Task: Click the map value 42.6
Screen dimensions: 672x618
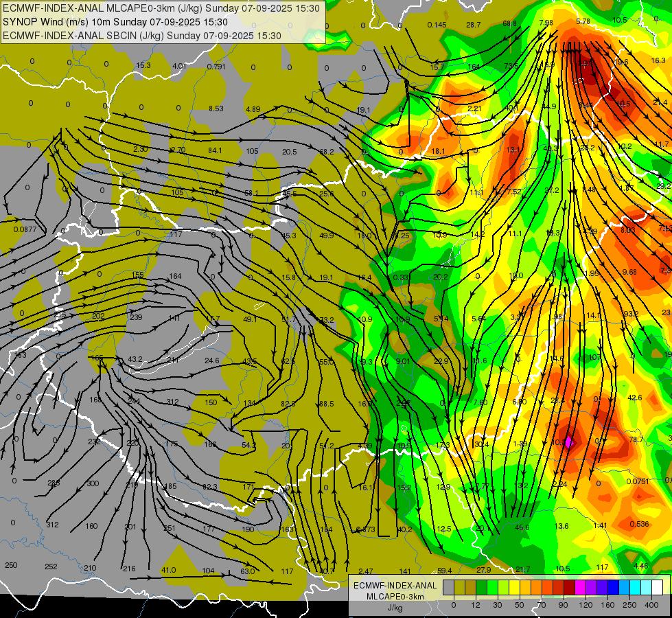Action: [x=634, y=398]
